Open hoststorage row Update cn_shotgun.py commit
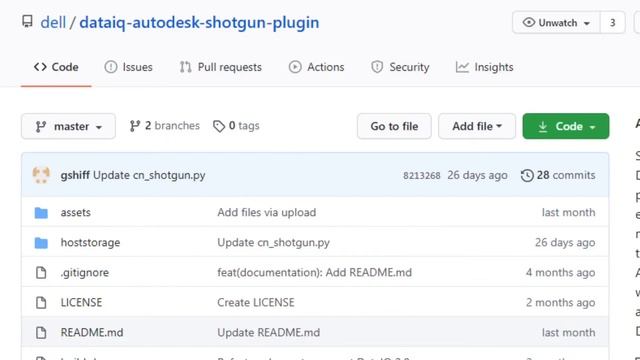Viewport: 640px width, 360px height. tap(273, 242)
